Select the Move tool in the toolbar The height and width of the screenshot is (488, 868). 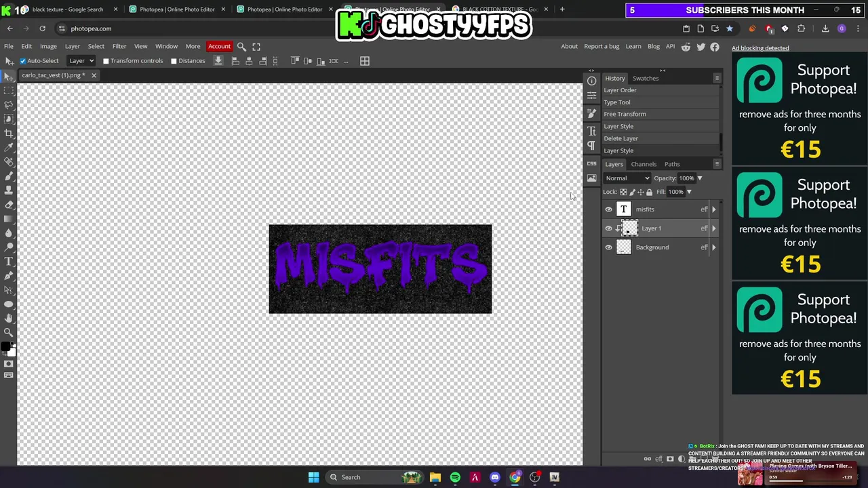(x=9, y=76)
